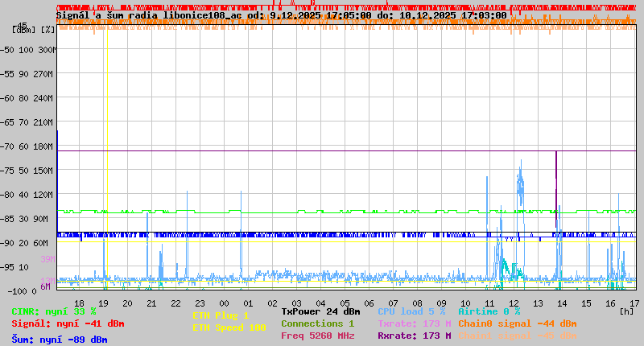
Task: Click the 'Freq 5260 MHz' legend label
Action: pyautogui.click(x=317, y=336)
